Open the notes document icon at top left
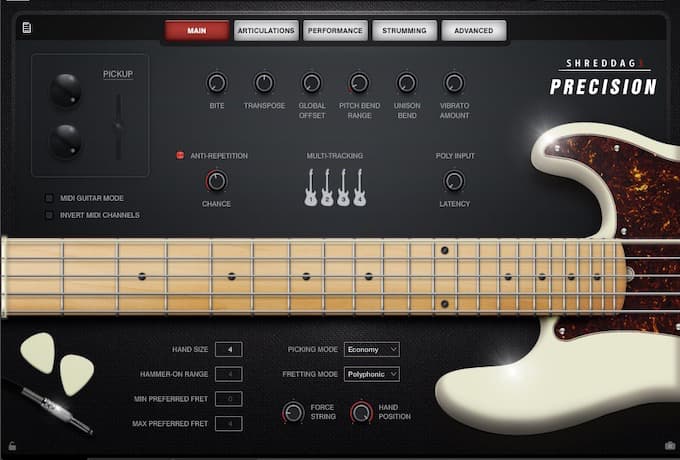 [26, 28]
